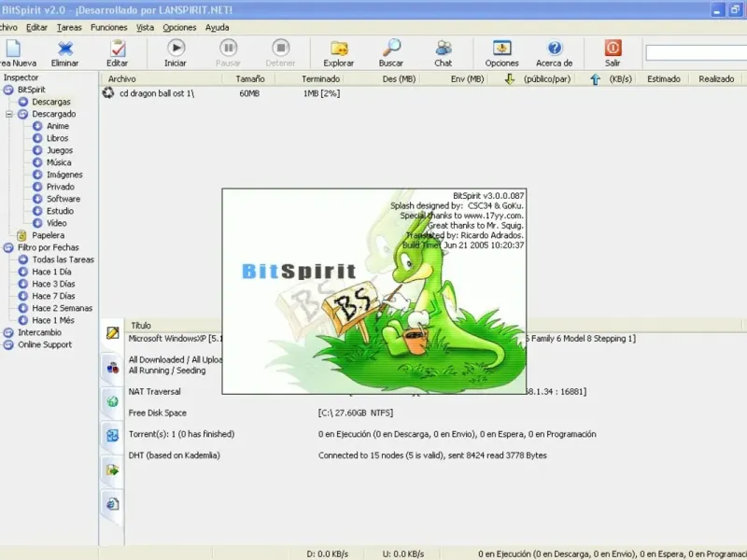Viewport: 747px width, 560px height.
Task: Open Buscar magnifier tool
Action: click(391, 49)
